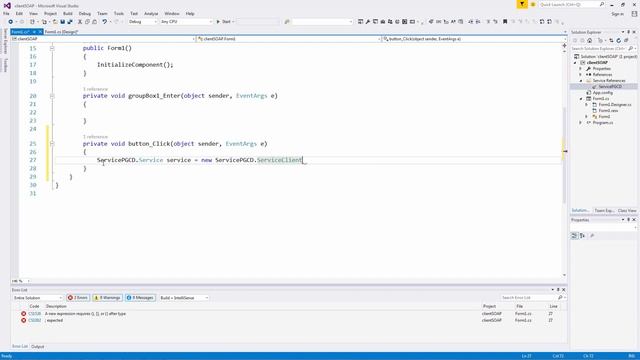Click the Cut scissors icon
Image resolution: width=640 pixels, height=360 pixels.
80,22
